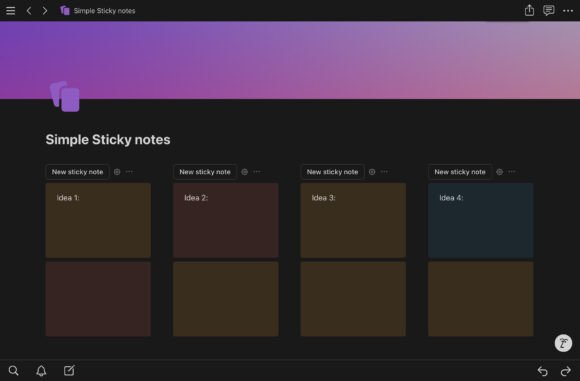580x381 pixels.
Task: Open button settings gear above Idea 1
Action: coord(117,172)
